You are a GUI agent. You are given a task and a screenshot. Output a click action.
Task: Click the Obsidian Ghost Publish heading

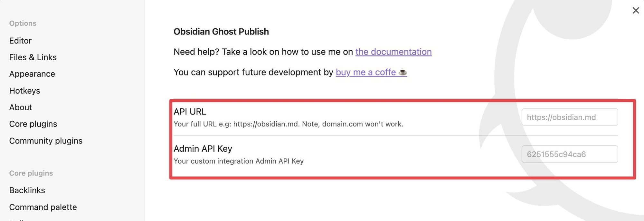click(221, 32)
